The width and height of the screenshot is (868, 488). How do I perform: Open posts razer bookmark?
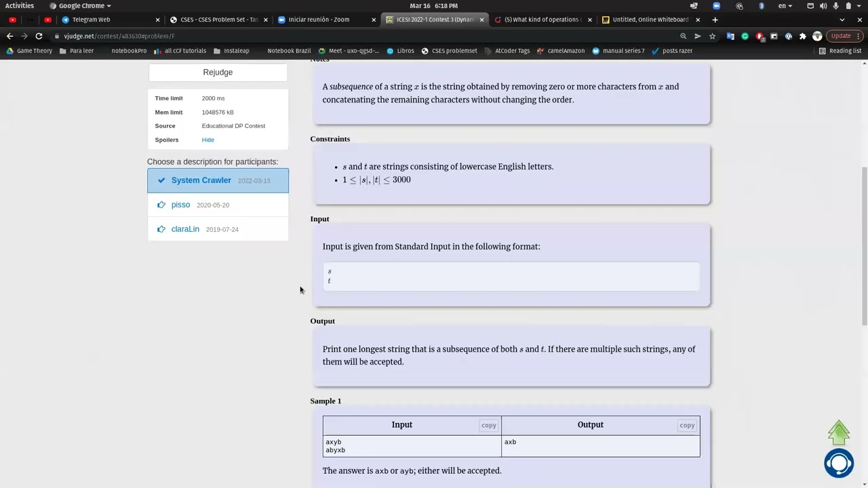pyautogui.click(x=672, y=51)
